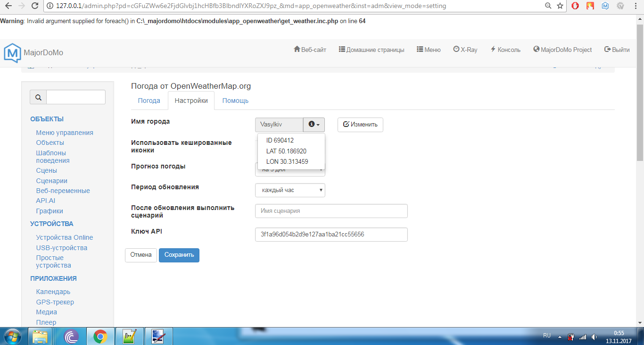Reload the page with the refresh icon
The height and width of the screenshot is (345, 644).
tap(35, 6)
